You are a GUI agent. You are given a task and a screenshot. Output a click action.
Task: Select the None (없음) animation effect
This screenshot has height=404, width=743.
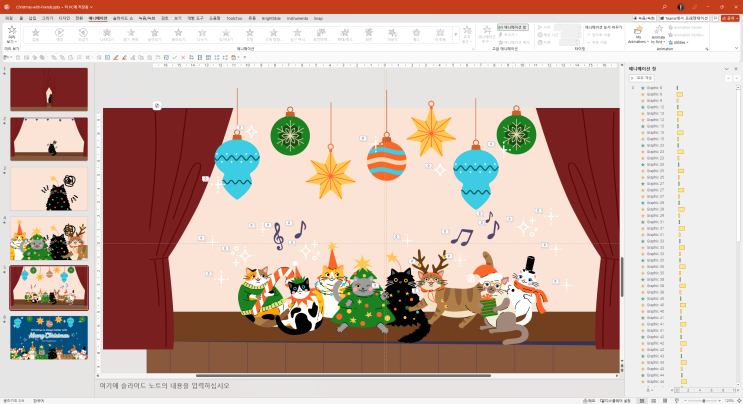click(36, 35)
